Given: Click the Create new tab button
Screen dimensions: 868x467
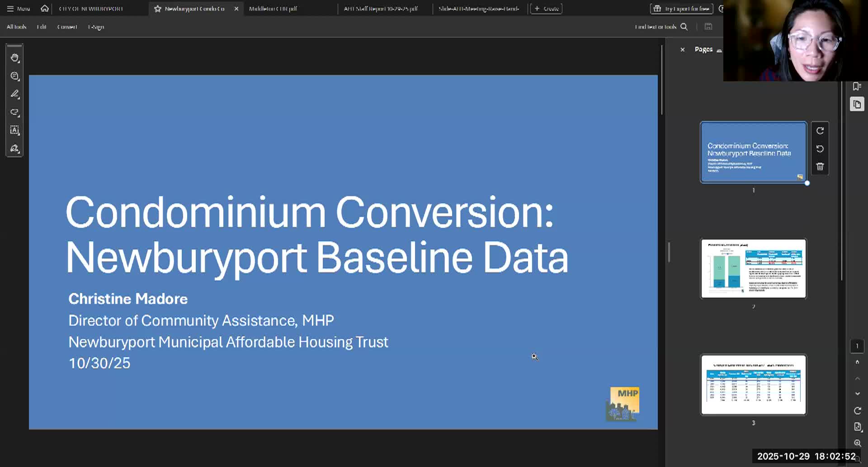Looking at the screenshot, I should (x=546, y=9).
